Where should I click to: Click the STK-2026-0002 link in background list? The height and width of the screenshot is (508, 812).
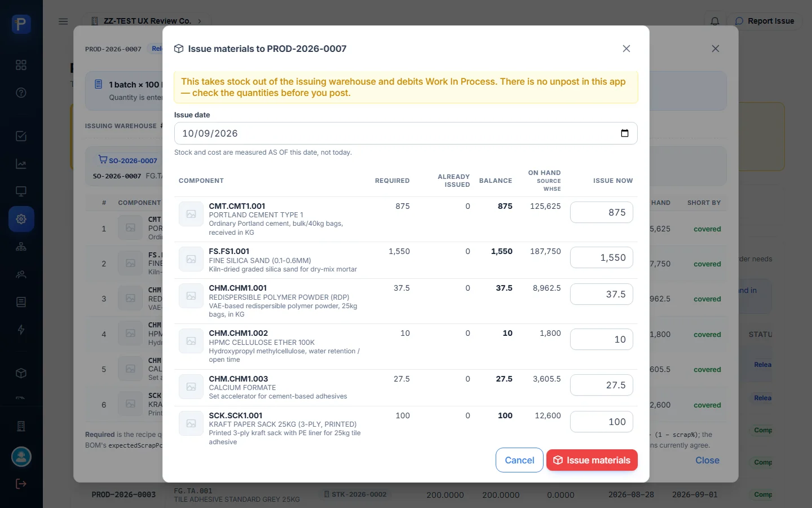pos(355,494)
